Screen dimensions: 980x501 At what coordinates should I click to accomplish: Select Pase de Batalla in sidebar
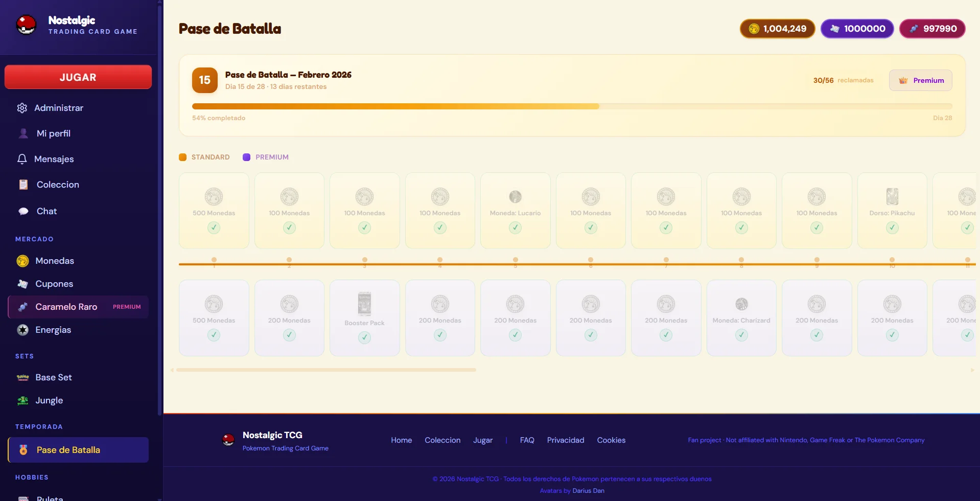[78, 450]
